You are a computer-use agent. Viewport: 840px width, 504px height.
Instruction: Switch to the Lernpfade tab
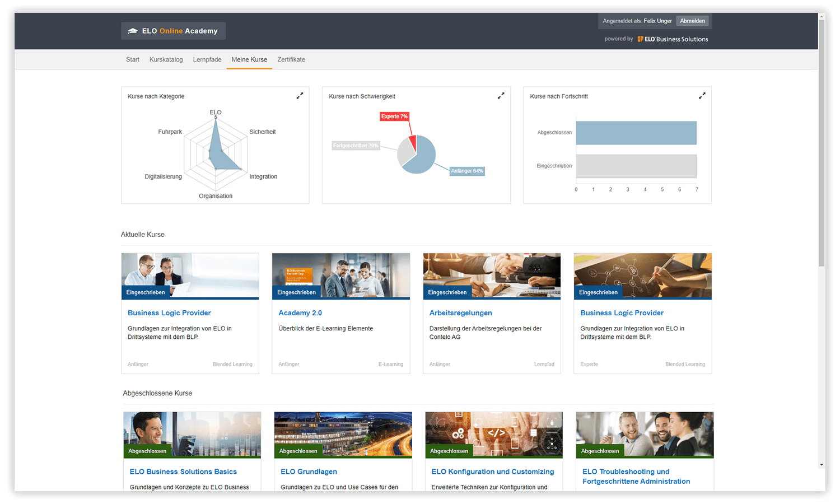click(207, 59)
